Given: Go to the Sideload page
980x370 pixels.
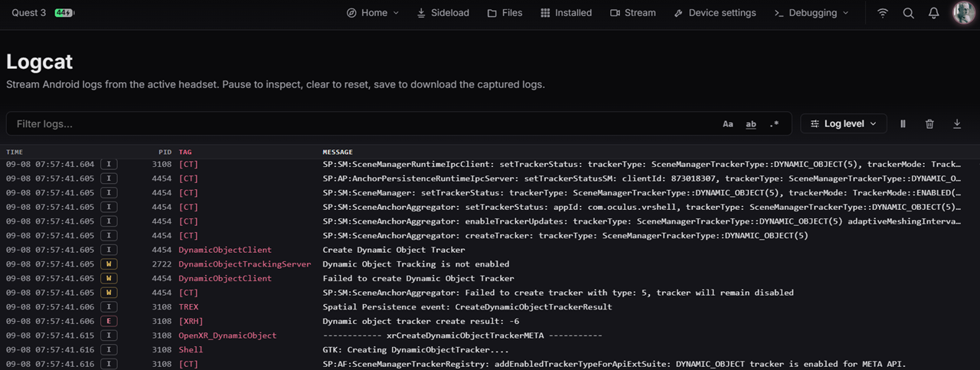Looking at the screenshot, I should pos(443,13).
